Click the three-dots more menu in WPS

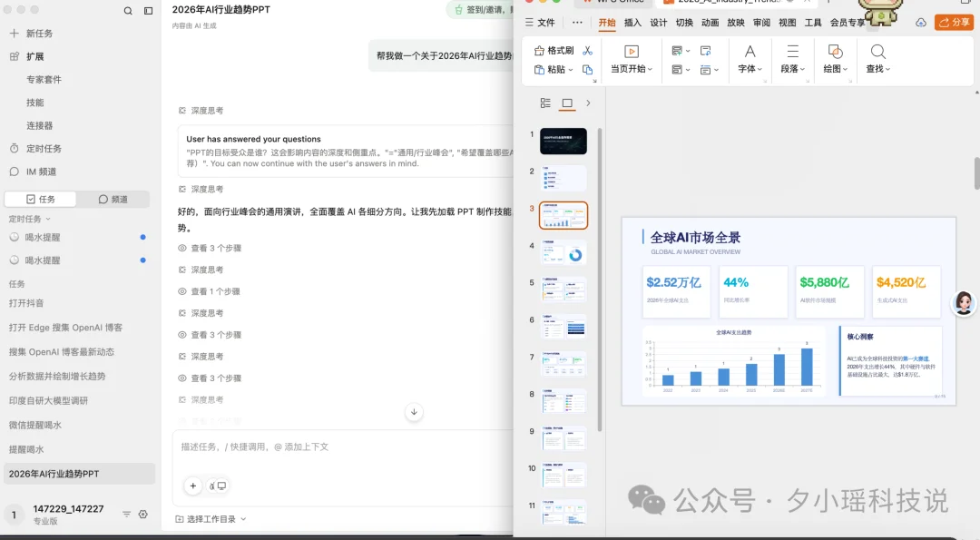pos(577,23)
